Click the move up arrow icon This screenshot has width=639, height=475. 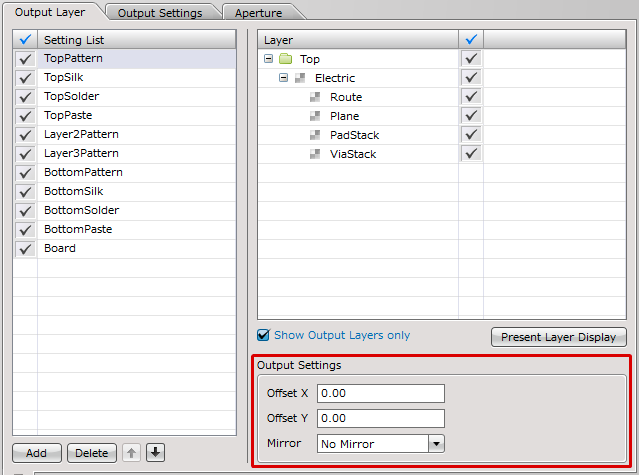[131, 453]
